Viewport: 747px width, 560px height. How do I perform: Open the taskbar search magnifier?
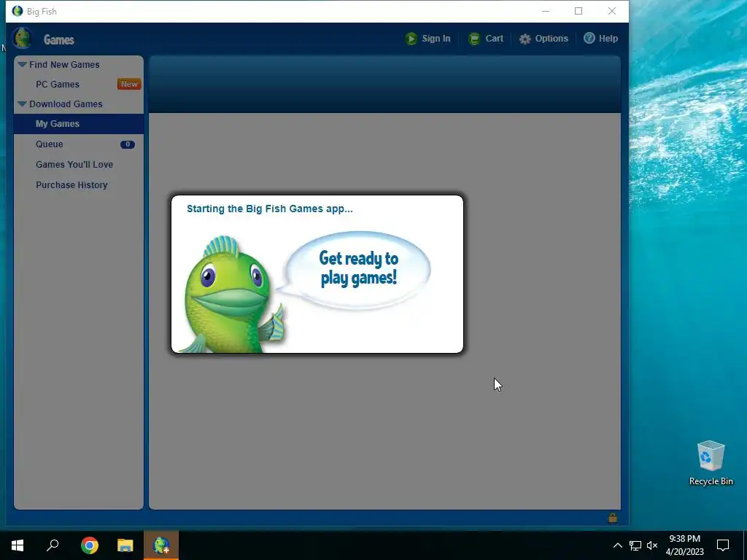pos(53,545)
